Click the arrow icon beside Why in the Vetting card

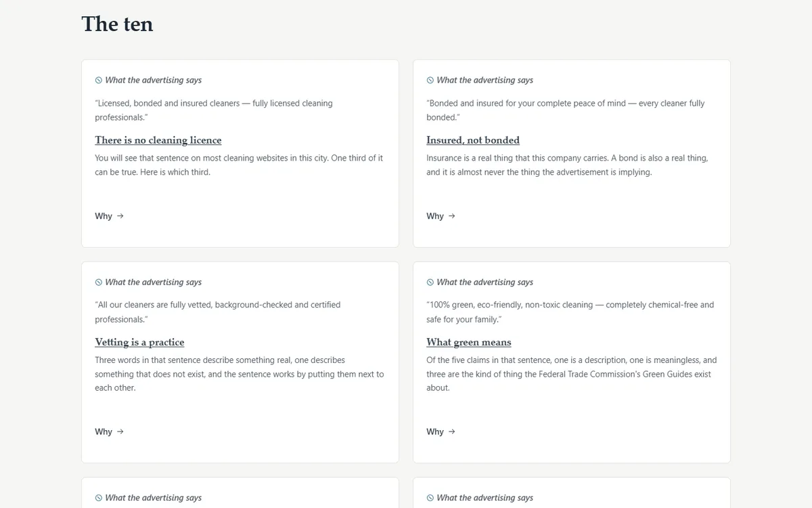click(x=120, y=431)
